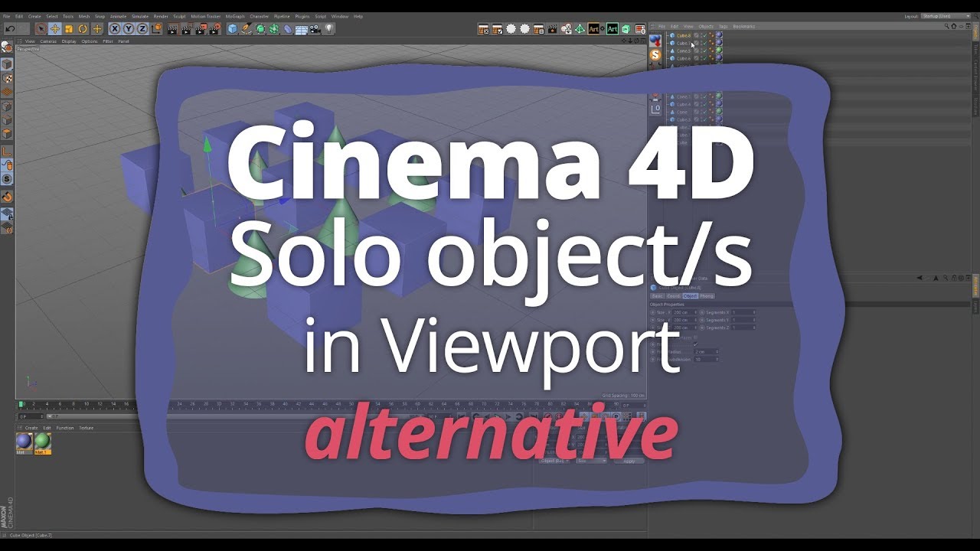The width and height of the screenshot is (980, 551).
Task: Enable Texture mode in left toolbar
Action: (x=7, y=78)
